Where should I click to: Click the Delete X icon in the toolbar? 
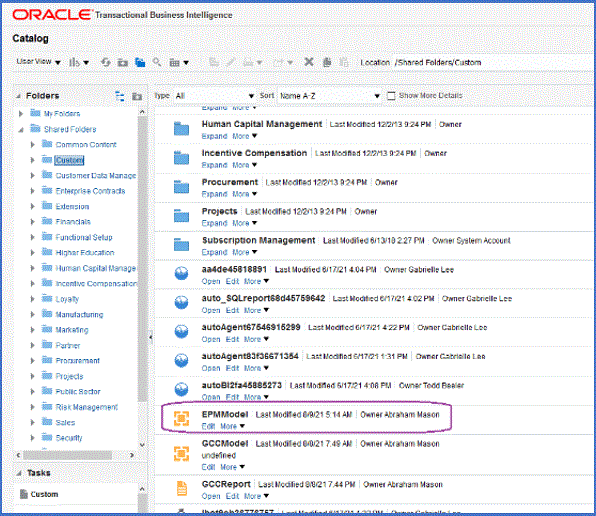[x=309, y=62]
